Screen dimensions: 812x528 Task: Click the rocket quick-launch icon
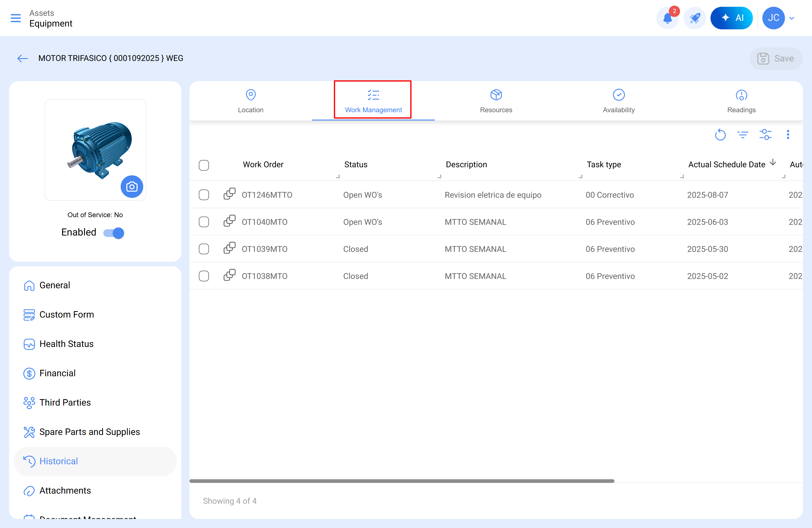(695, 18)
